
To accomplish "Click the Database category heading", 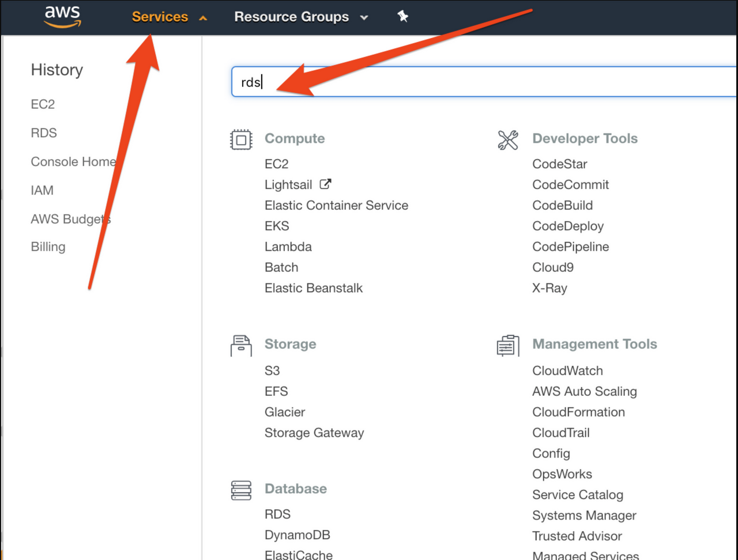I will click(x=295, y=489).
